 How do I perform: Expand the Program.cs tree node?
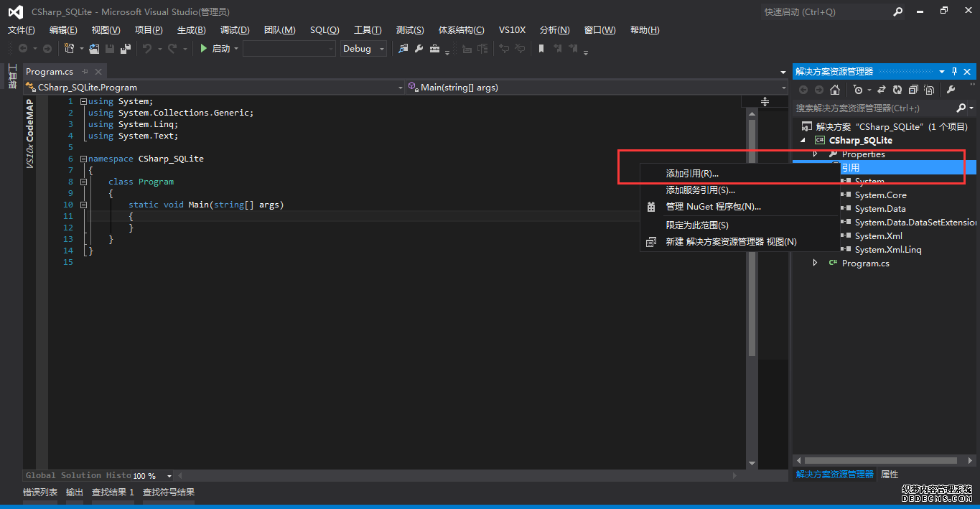tap(815, 263)
